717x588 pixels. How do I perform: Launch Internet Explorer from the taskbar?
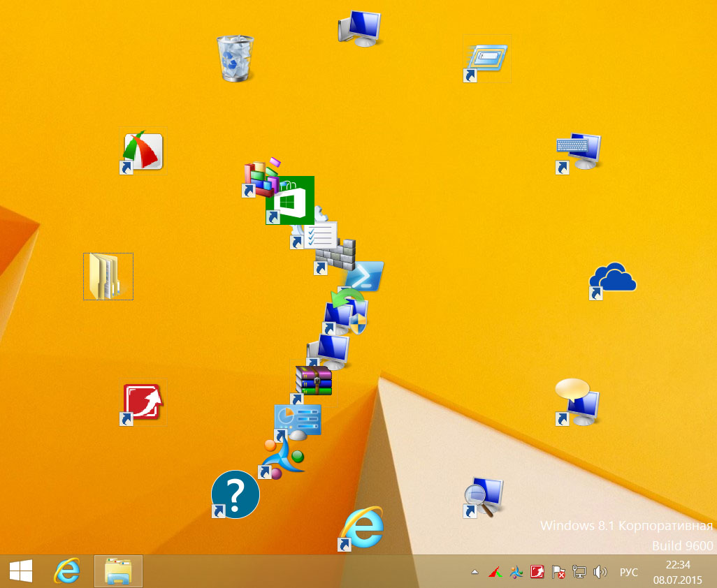[67, 571]
